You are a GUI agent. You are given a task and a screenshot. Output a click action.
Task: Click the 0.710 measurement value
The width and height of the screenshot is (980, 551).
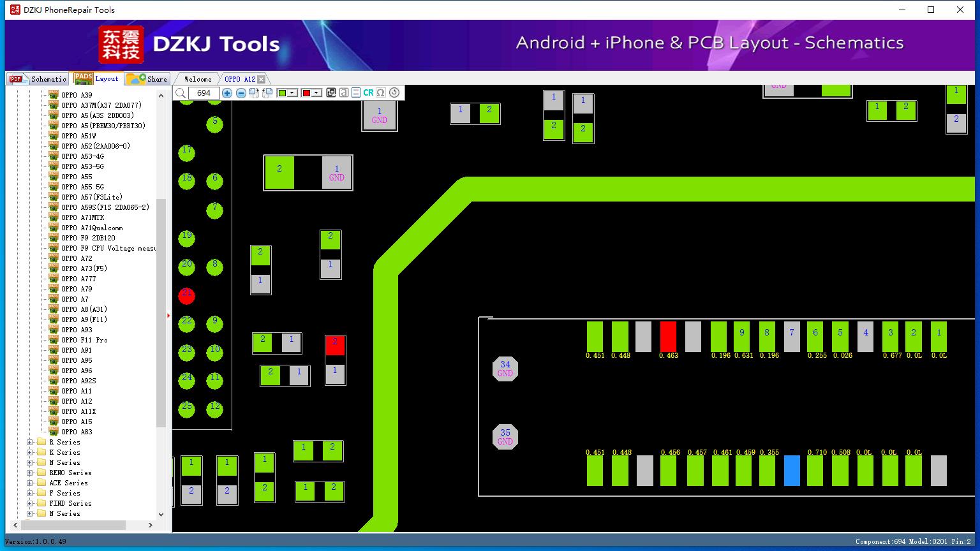(817, 452)
